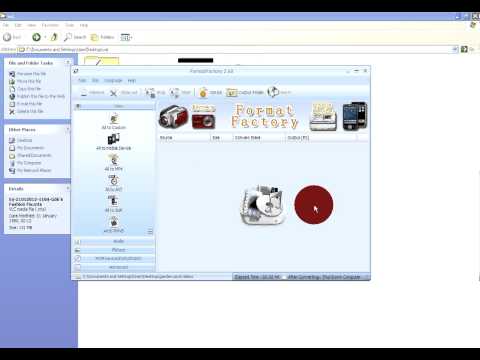Image resolution: width=480 pixels, height=360 pixels.
Task: Open the Language menu in Format Factory
Action: [113, 81]
